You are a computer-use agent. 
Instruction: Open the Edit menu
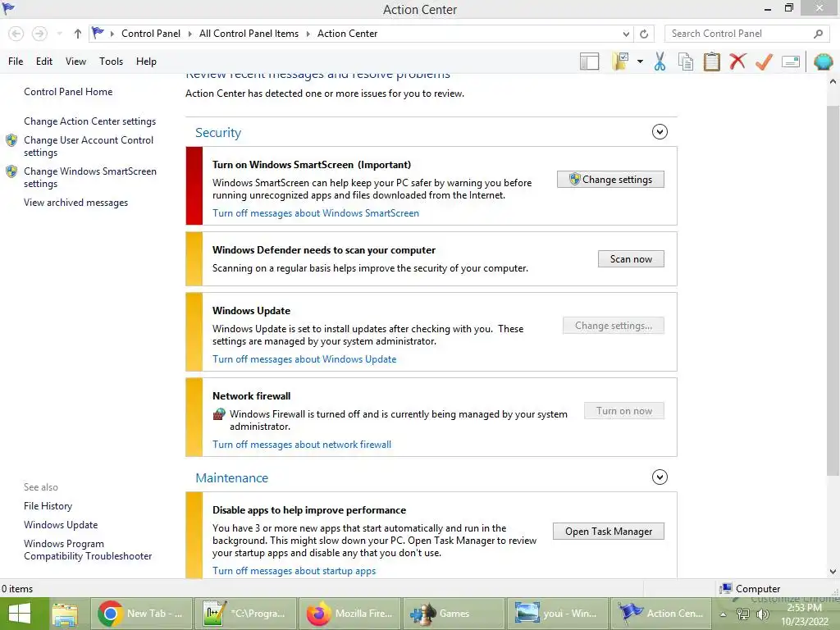coord(44,62)
